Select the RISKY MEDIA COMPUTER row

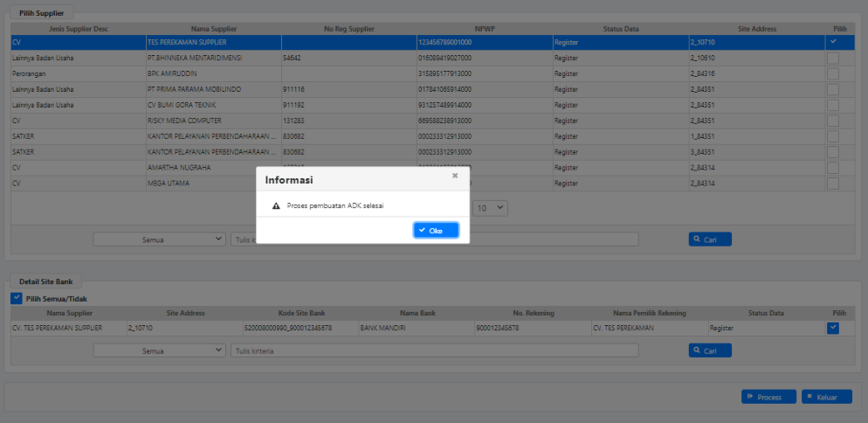pos(184,121)
